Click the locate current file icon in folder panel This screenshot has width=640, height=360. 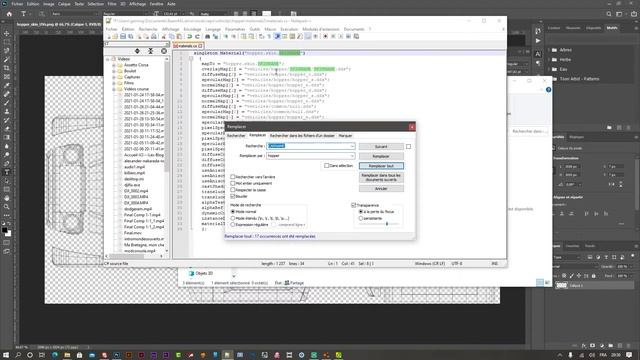164,51
